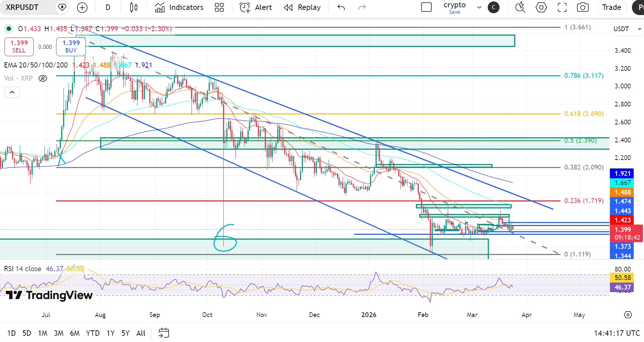The height and width of the screenshot is (342, 644).
Task: Click the 0.618 (2.690) Fibonacci label
Action: coord(584,114)
